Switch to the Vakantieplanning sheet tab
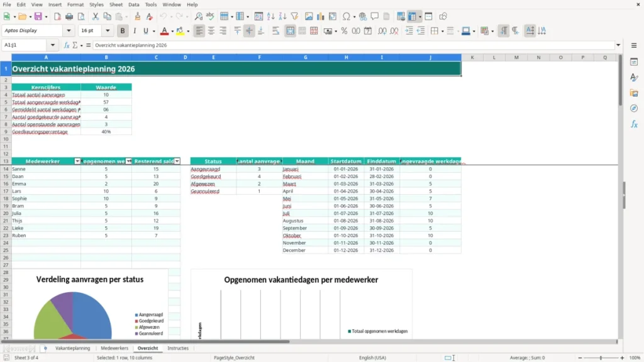644x362 pixels. (73, 348)
